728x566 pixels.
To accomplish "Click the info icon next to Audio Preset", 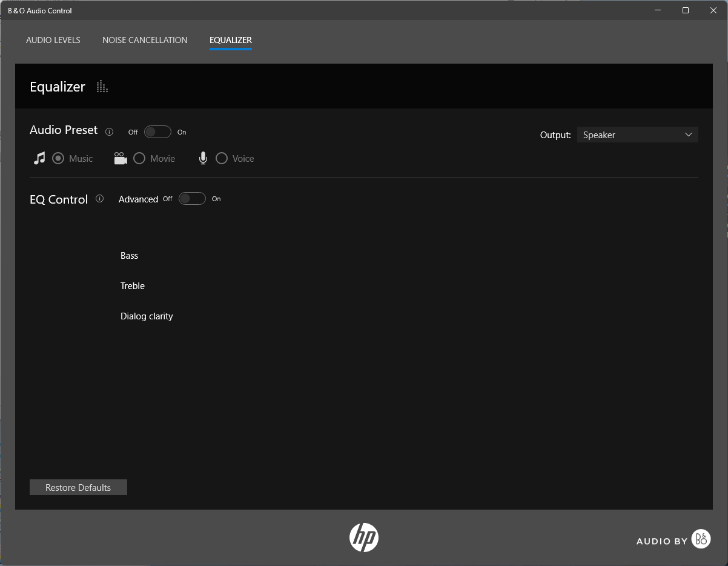I will tap(110, 132).
